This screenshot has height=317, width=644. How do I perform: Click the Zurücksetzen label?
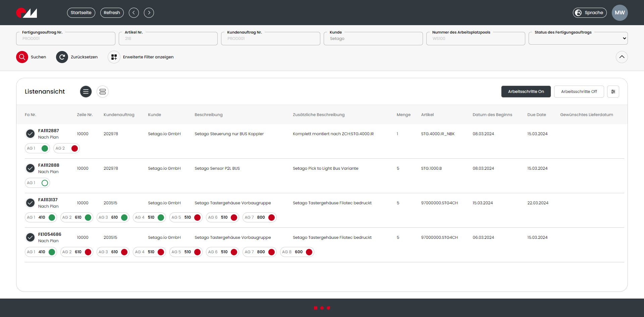(x=84, y=57)
